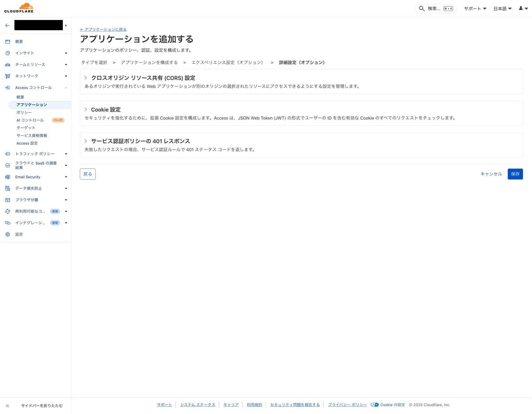This screenshot has height=414, width=532.
Task: Expand the クロスオリジン リソース共有 (CORS) 設定 section
Action: (x=86, y=78)
